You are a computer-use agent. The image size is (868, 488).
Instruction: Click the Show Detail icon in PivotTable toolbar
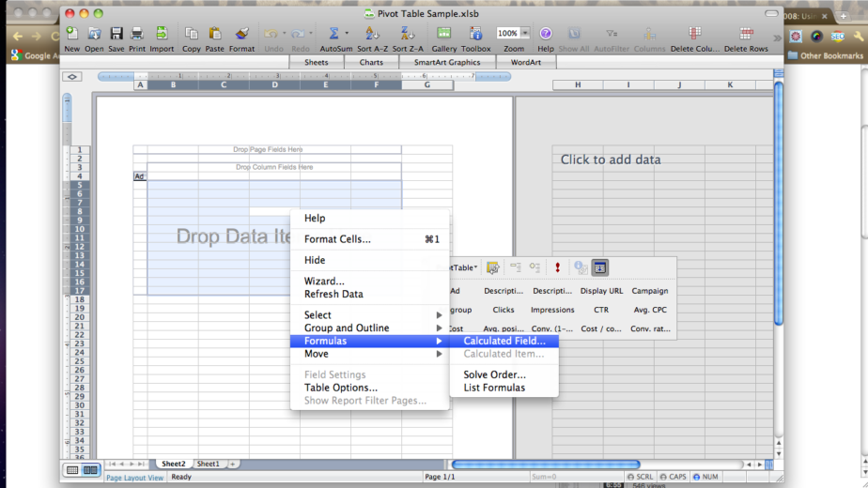535,267
